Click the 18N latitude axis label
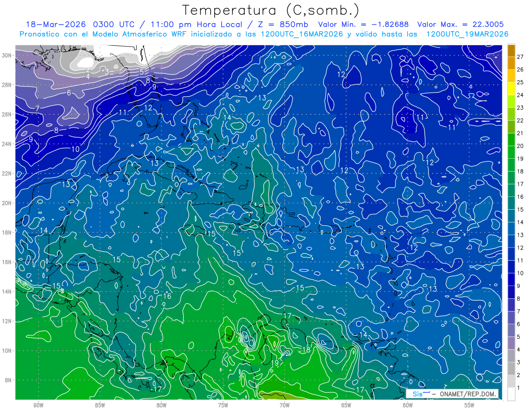Screen dimensions: 532x411 (x=7, y=232)
